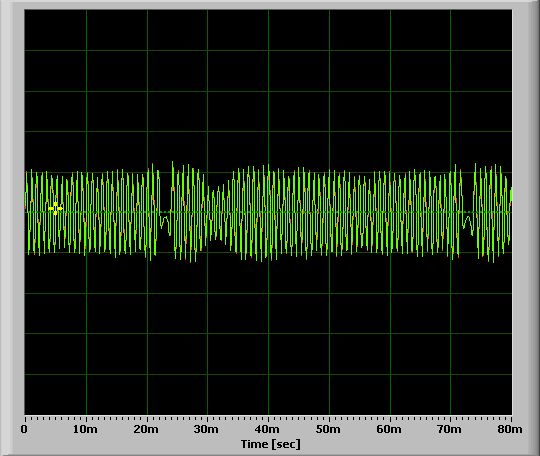Click the 60m time axis label

tap(389, 429)
